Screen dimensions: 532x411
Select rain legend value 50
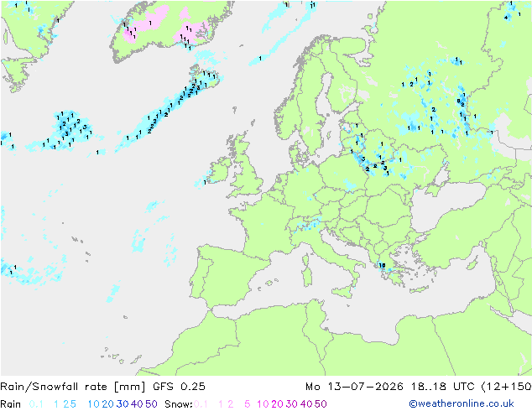coord(151,404)
